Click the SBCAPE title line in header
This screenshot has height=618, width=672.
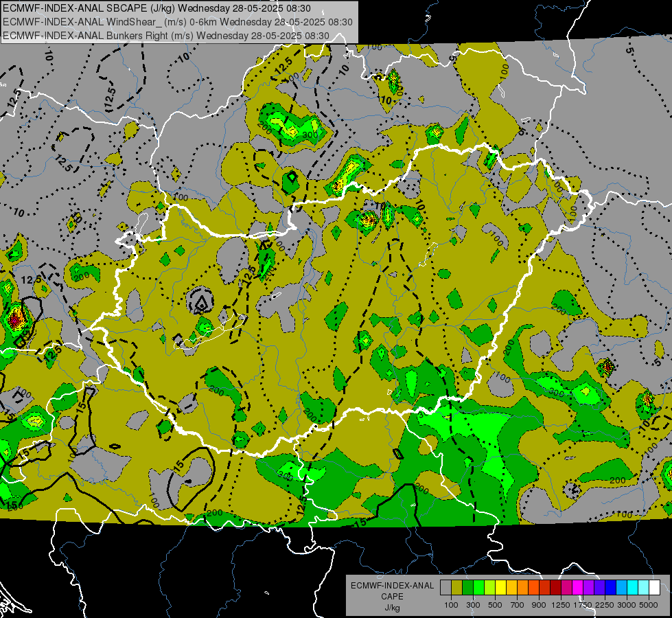pyautogui.click(x=157, y=8)
